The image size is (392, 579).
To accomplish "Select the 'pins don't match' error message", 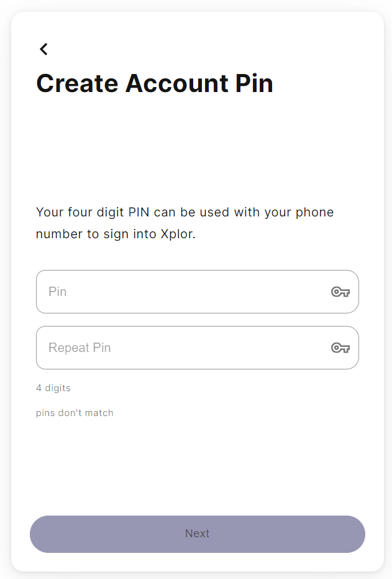I will point(75,412).
